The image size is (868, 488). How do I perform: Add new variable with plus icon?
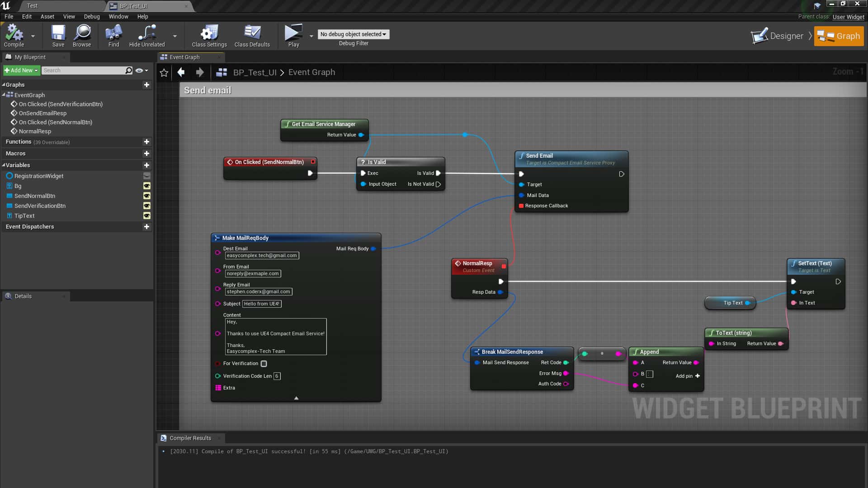coord(146,165)
